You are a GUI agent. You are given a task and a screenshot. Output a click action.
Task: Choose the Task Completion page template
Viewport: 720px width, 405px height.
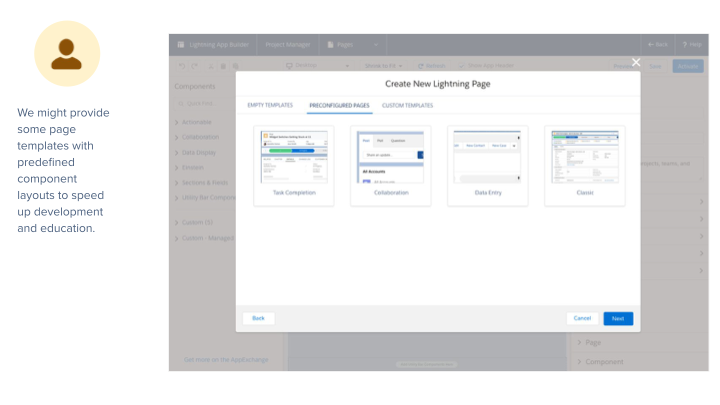[293, 165]
